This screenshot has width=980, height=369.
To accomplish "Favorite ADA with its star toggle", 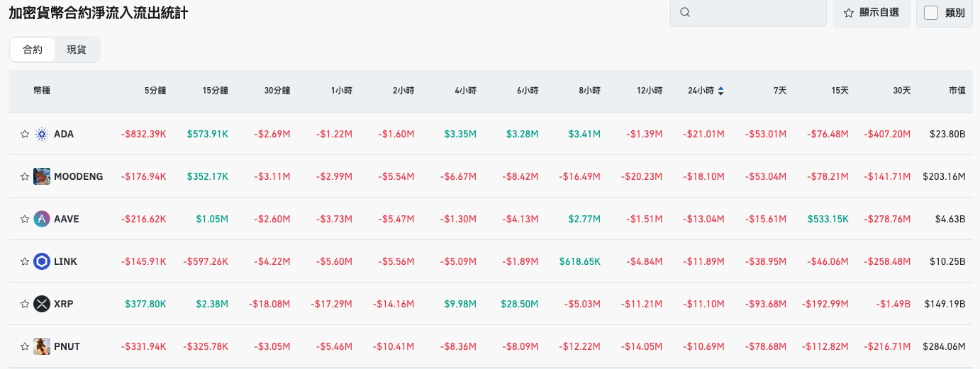I will click(25, 134).
